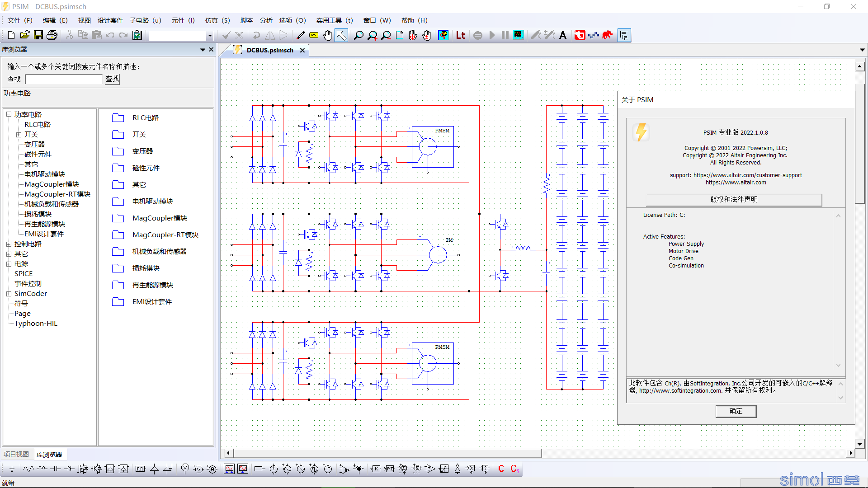
Task: Expand the 控制电路 tree node
Action: click(x=9, y=244)
